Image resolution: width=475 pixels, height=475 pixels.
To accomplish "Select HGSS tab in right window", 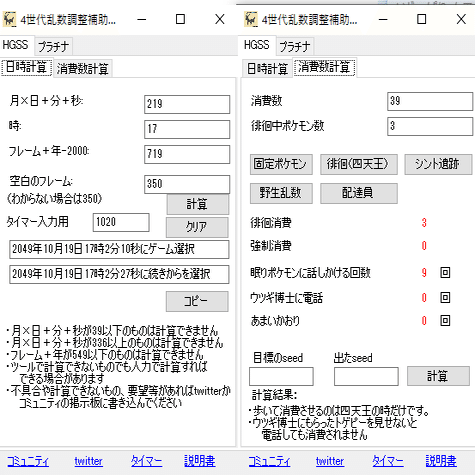I will [x=257, y=45].
